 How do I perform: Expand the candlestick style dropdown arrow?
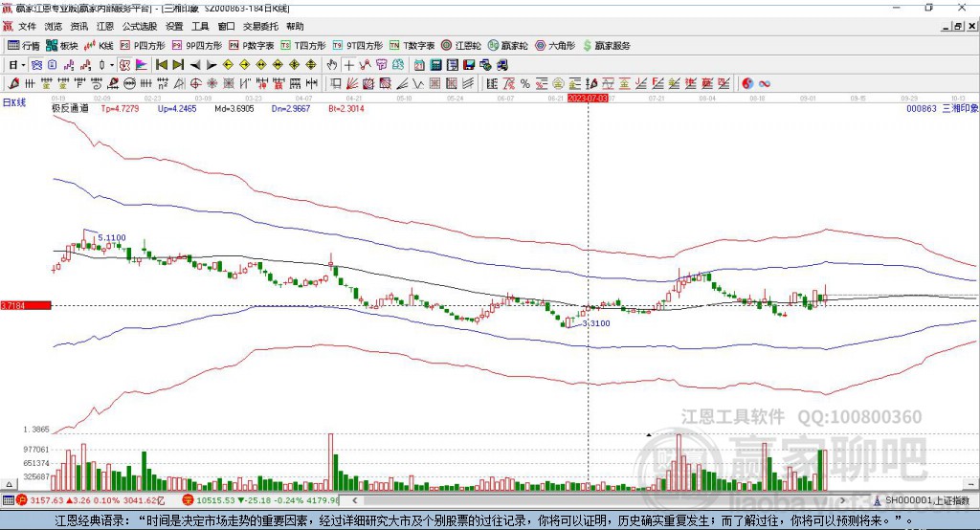click(112, 65)
